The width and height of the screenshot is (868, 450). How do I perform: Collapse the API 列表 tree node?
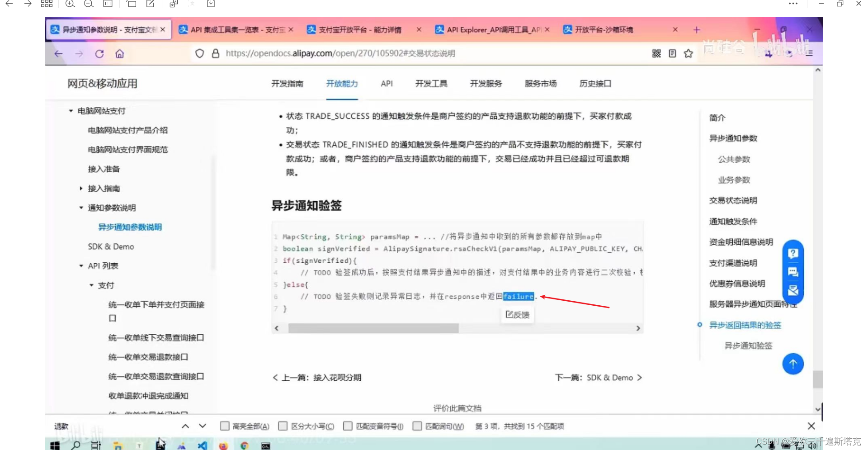click(81, 266)
